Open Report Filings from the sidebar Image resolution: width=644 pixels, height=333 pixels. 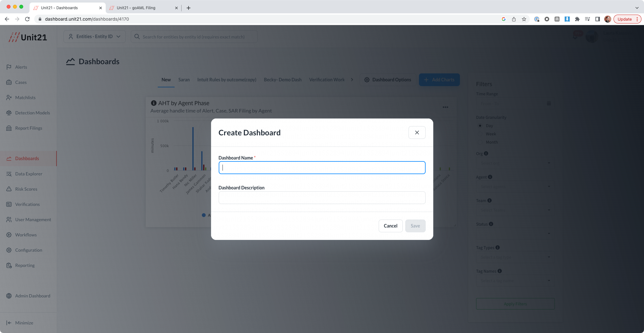[29, 128]
